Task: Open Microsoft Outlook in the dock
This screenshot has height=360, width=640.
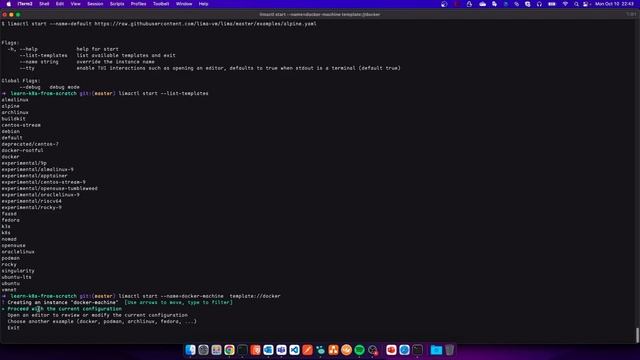Action: 268,350
